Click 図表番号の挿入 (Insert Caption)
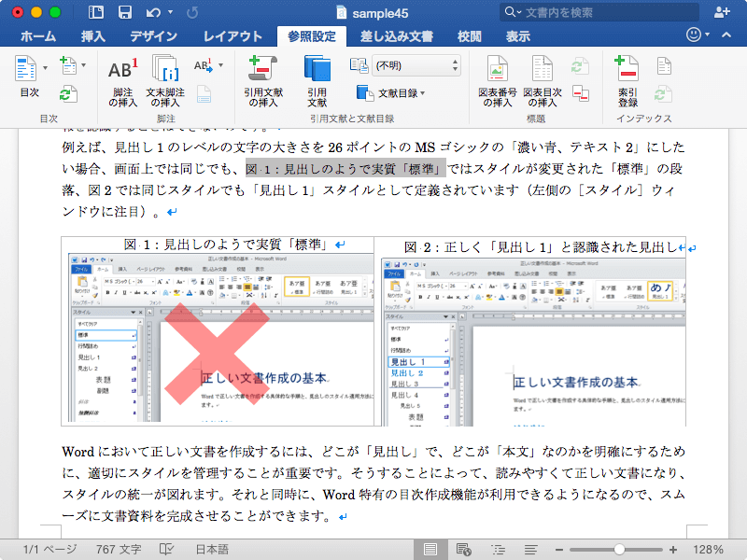This screenshot has height=560, width=747. tap(498, 81)
